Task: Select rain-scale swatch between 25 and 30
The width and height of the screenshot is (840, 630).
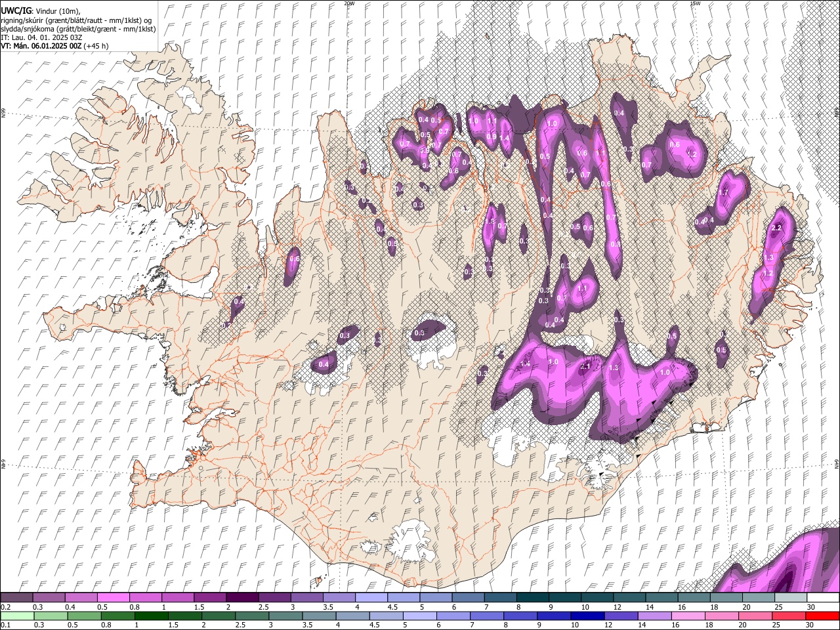Action: pyautogui.click(x=789, y=616)
